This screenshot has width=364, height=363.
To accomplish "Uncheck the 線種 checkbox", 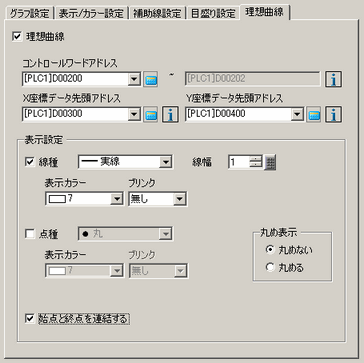I will [x=30, y=162].
